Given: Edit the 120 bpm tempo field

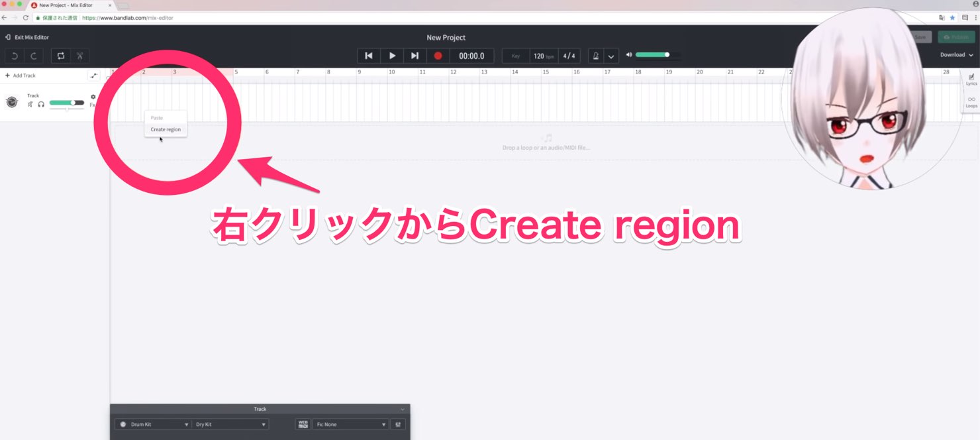Looking at the screenshot, I should pos(544,56).
